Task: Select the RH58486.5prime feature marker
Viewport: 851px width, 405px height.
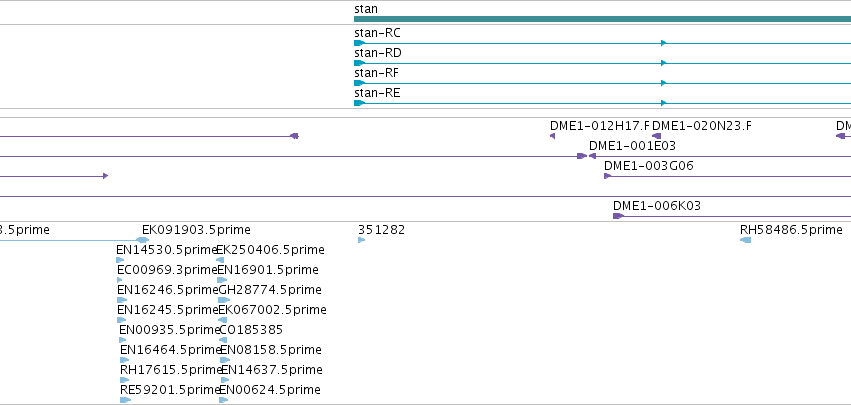Action: click(x=745, y=240)
